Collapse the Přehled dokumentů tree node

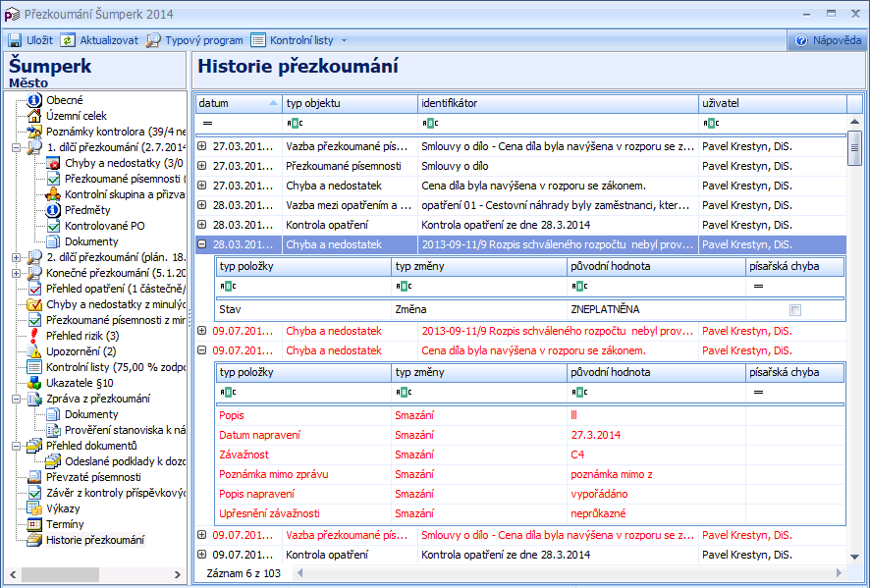tap(16, 446)
